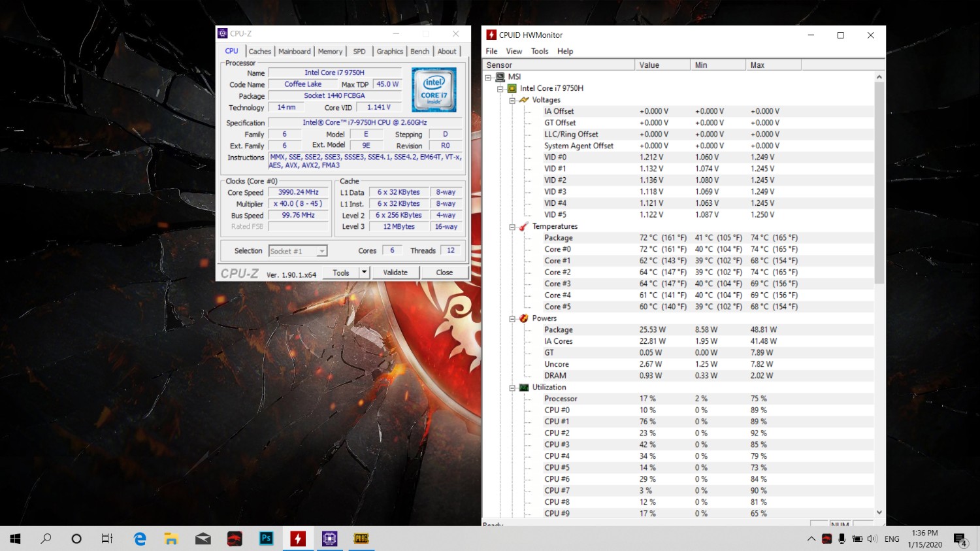The height and width of the screenshot is (551, 980).
Task: Open Cortana from the taskbar
Action: [76, 539]
